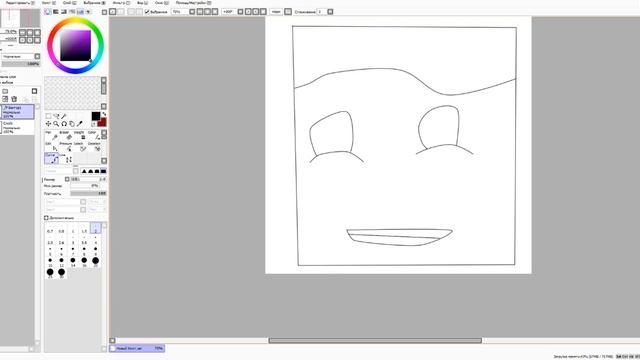
Task: Select the Слой1 layer
Action: (18, 127)
